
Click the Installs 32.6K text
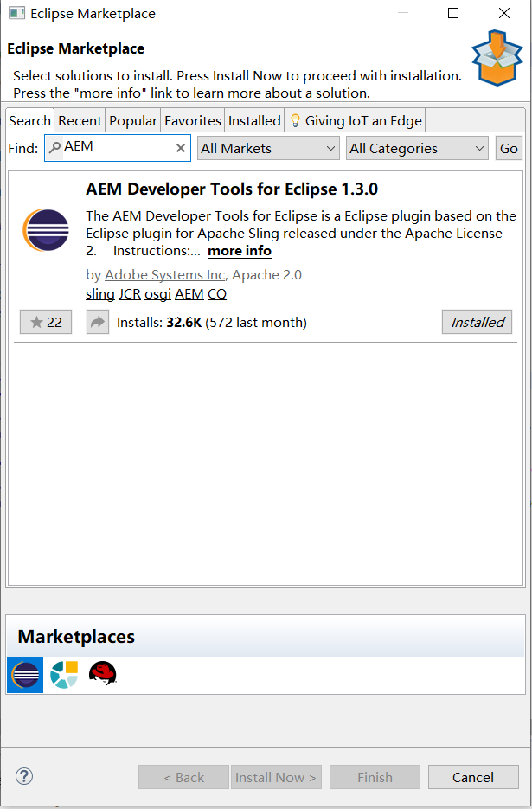coord(212,323)
